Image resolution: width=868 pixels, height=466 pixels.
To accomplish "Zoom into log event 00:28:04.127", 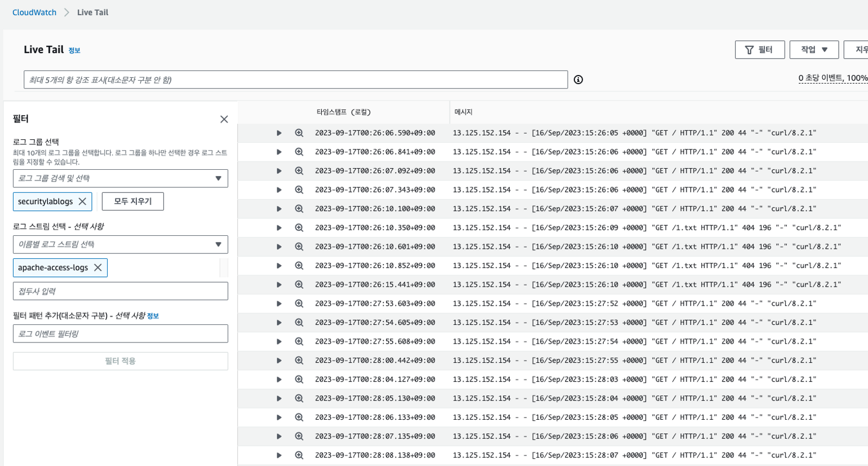I will point(299,380).
